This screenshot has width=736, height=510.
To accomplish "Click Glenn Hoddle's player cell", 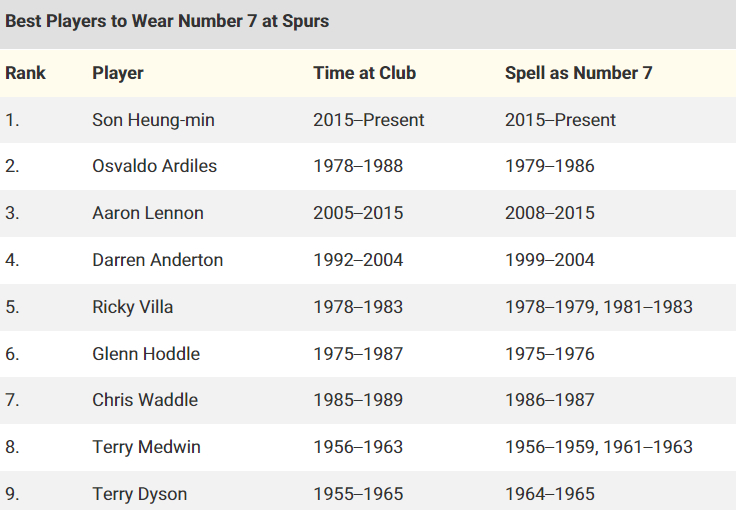I will coord(146,354).
